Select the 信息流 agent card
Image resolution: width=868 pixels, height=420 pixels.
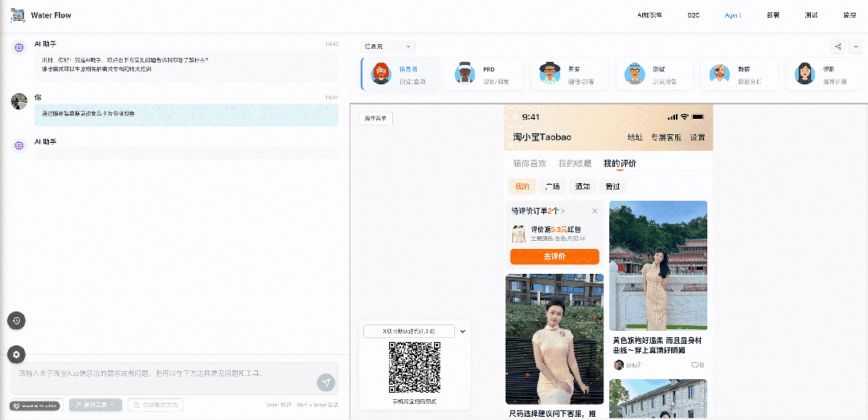[399, 74]
